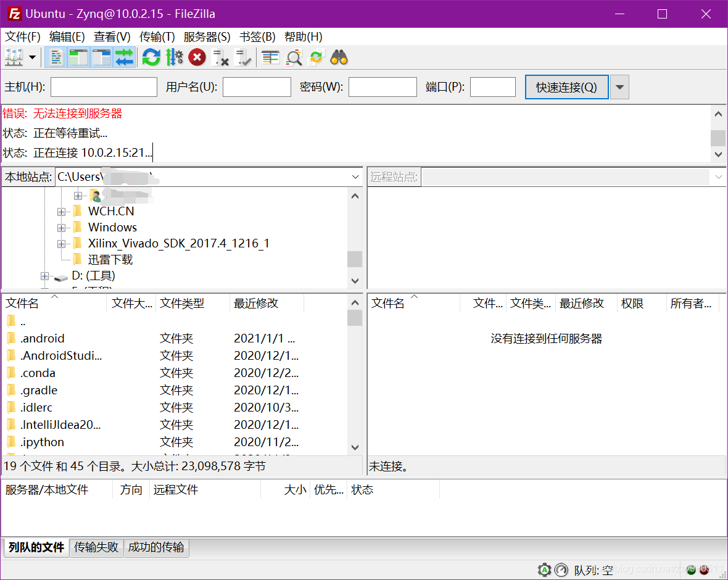Image resolution: width=728 pixels, height=580 pixels.
Task: Click the 用户名 username input field
Action: click(x=257, y=87)
